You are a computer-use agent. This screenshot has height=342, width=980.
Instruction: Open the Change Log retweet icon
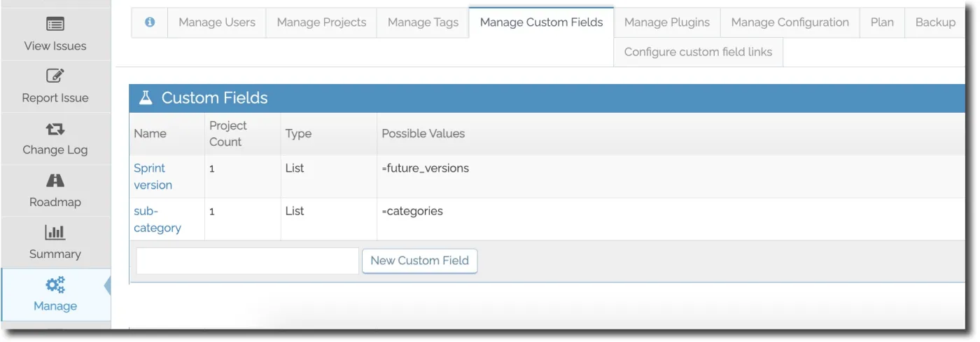tap(55, 129)
